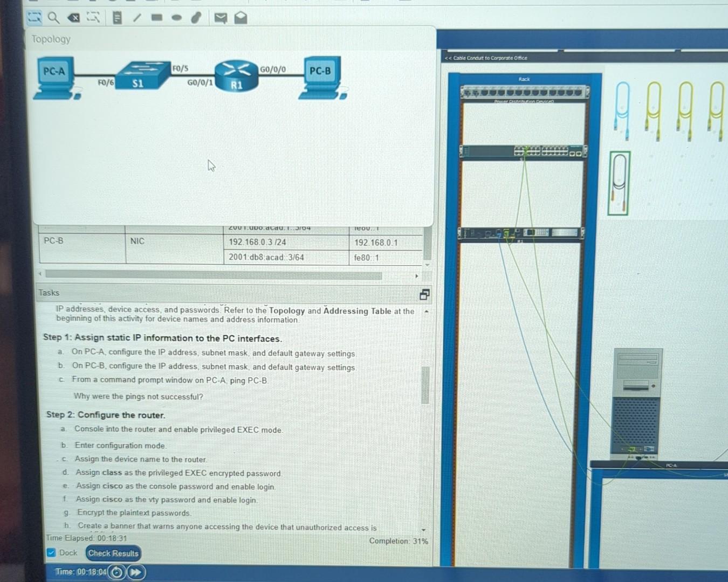
Task: Click Add Complex PDU tool
Action: tap(241, 18)
